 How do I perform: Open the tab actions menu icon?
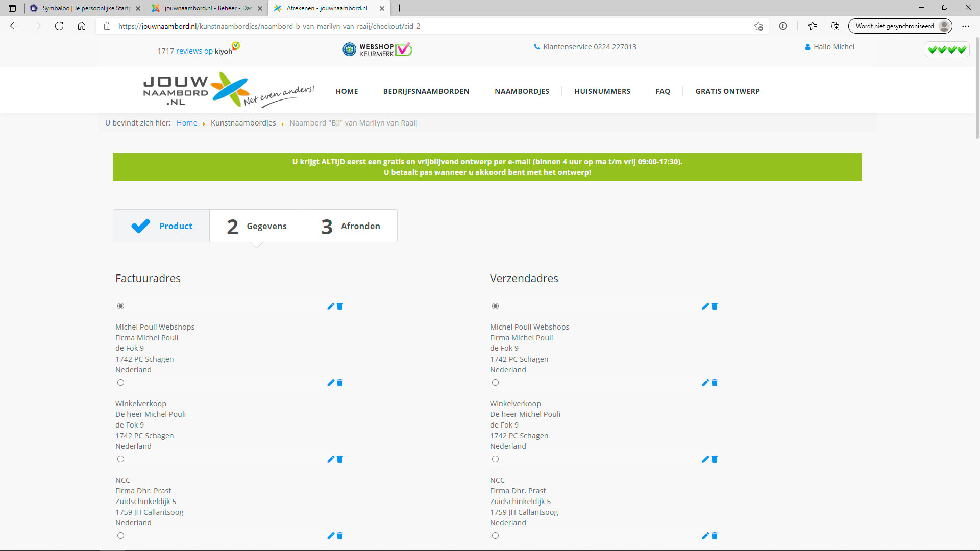[x=12, y=8]
